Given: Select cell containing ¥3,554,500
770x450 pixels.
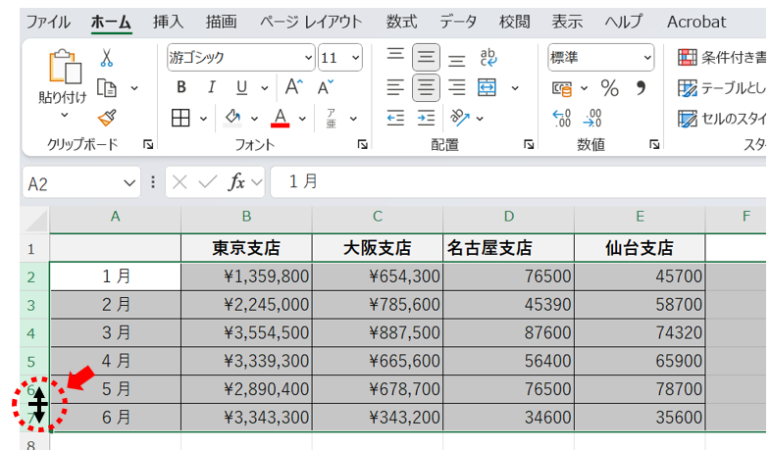Looking at the screenshot, I should pyautogui.click(x=247, y=333).
